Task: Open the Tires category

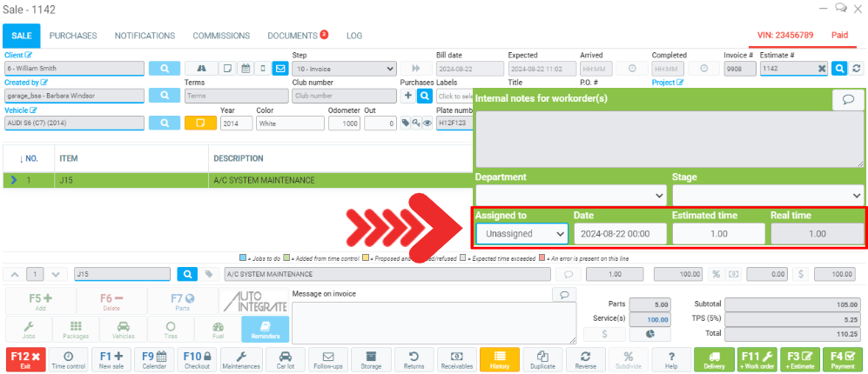Action: coord(170,329)
